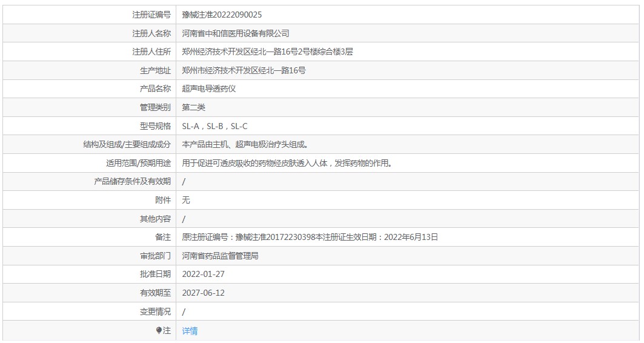Image resolution: width=644 pixels, height=343 pixels.
Task: Click the 产品储存条件及有效期 label
Action: point(132,182)
